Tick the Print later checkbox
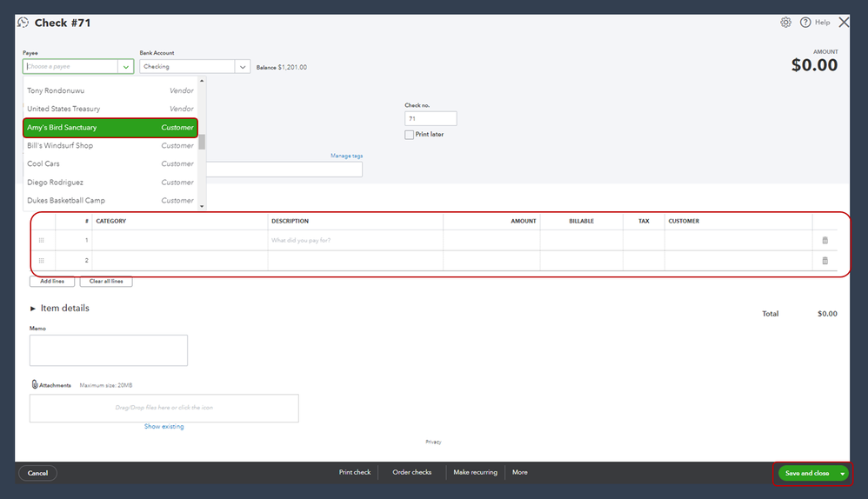This screenshot has width=868, height=499. (409, 135)
